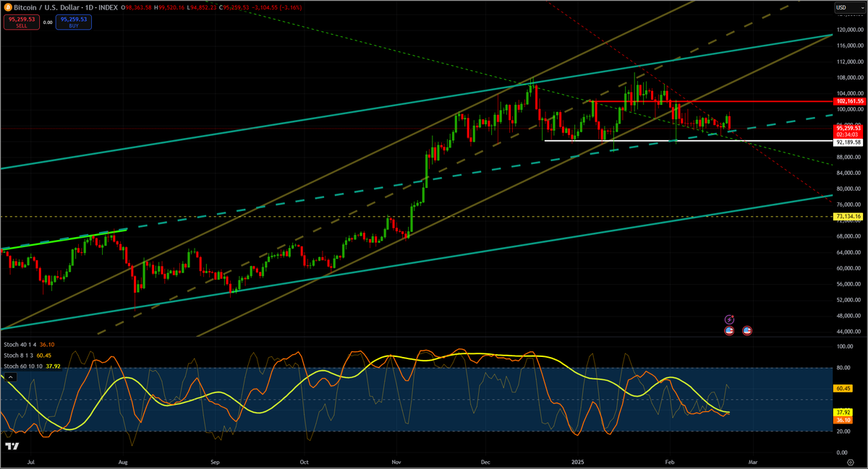The width and height of the screenshot is (868, 469).
Task: Click the Bitcoin logo icon beside the symbol
Action: [x=7, y=8]
